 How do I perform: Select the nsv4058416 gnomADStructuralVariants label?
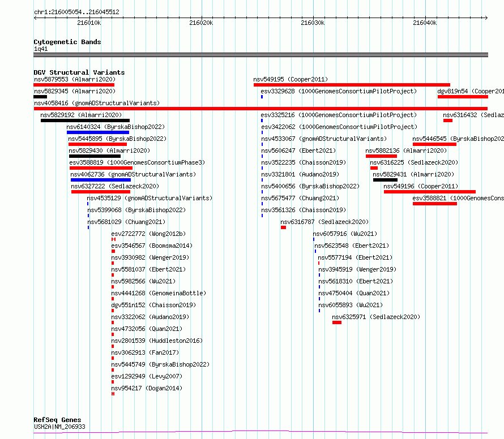[97, 103]
